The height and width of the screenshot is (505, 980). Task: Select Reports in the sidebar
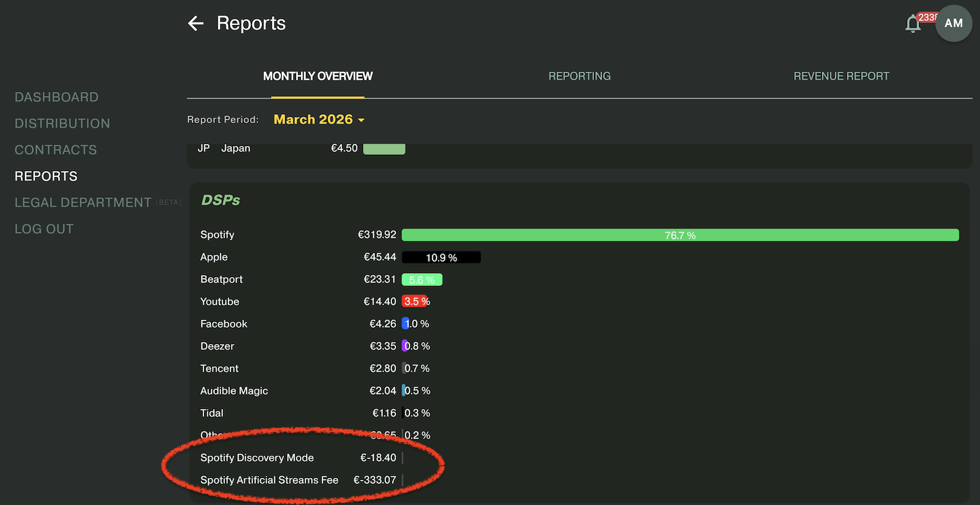[x=46, y=176]
